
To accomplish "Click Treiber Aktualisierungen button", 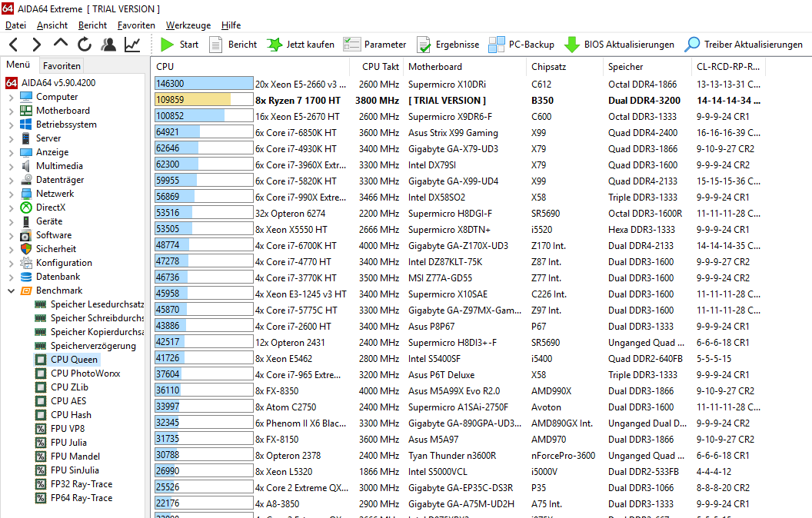I will 743,45.
